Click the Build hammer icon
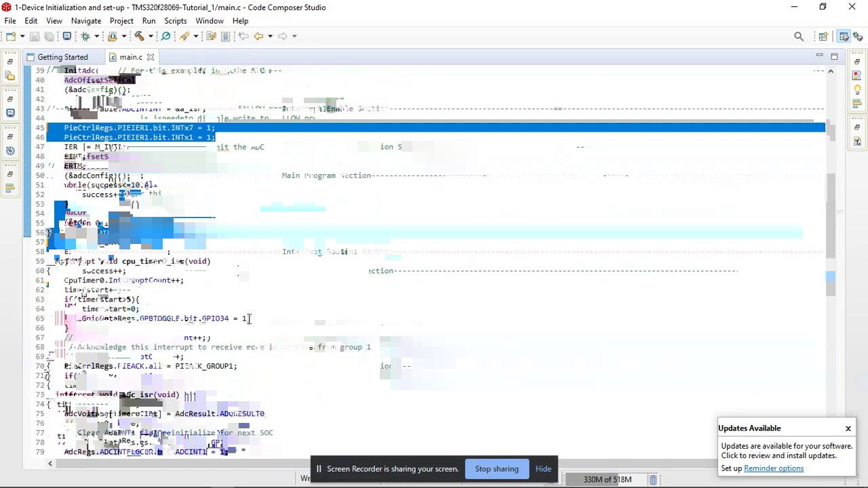Image resolution: width=868 pixels, height=488 pixels. pyautogui.click(x=140, y=36)
